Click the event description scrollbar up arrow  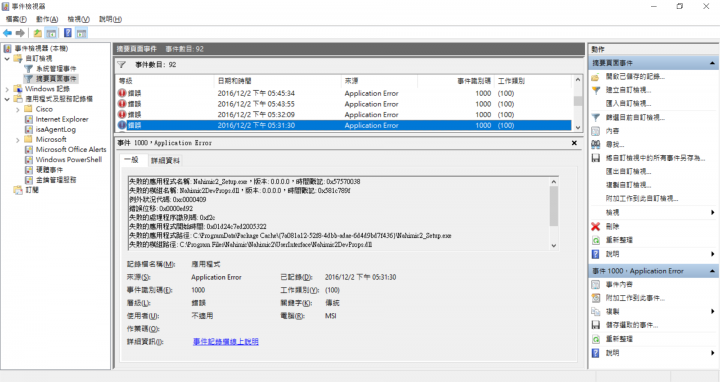coord(554,182)
